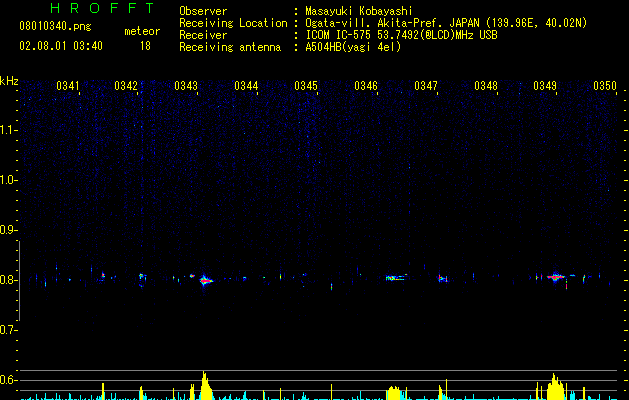Click the meteor count value 18
This screenshot has width=629, height=400.
coord(145,46)
